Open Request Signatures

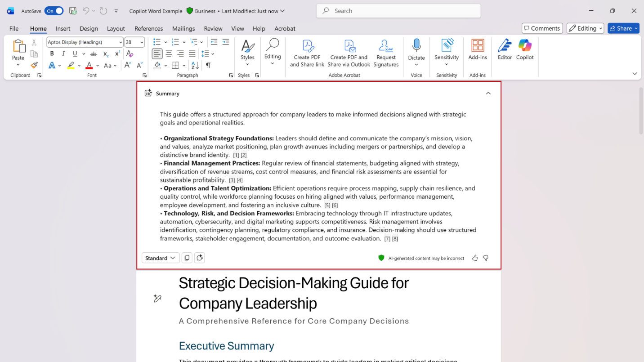click(386, 53)
